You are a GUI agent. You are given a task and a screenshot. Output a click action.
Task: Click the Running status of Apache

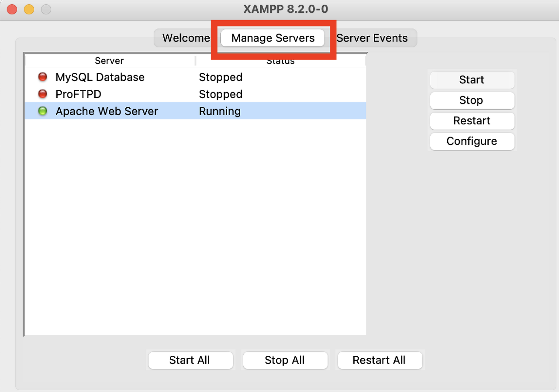220,111
